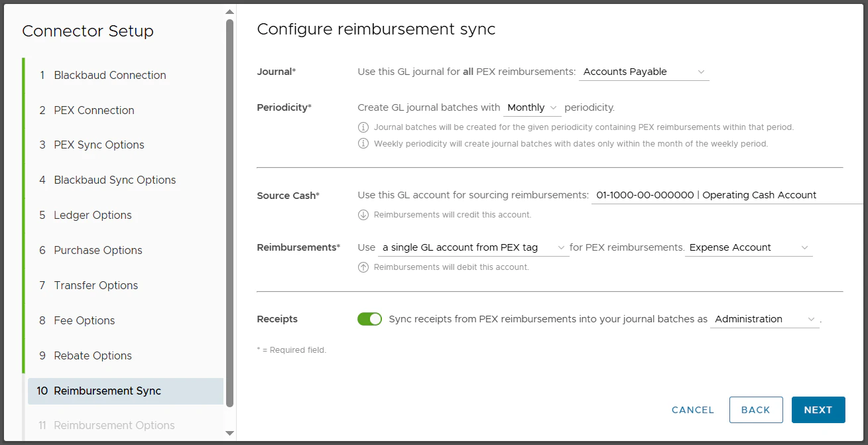Click the 'Periodicity*' field label
Viewport: 868px width, 445px height.
[284, 107]
